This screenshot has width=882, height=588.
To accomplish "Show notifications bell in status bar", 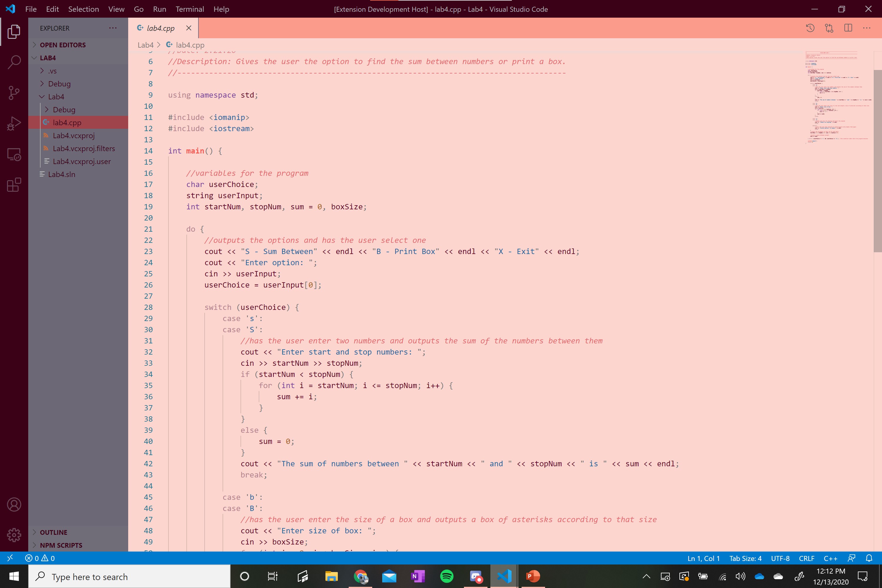I will pyautogui.click(x=869, y=558).
